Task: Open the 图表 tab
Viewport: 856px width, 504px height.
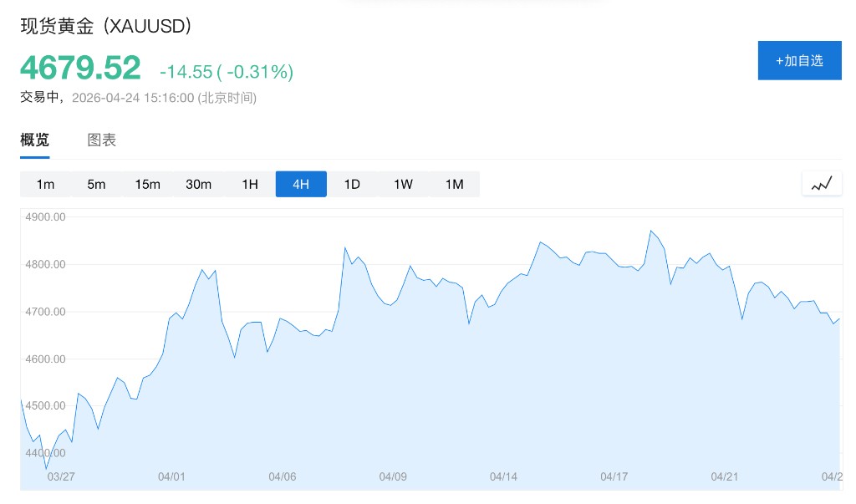Action: tap(102, 140)
